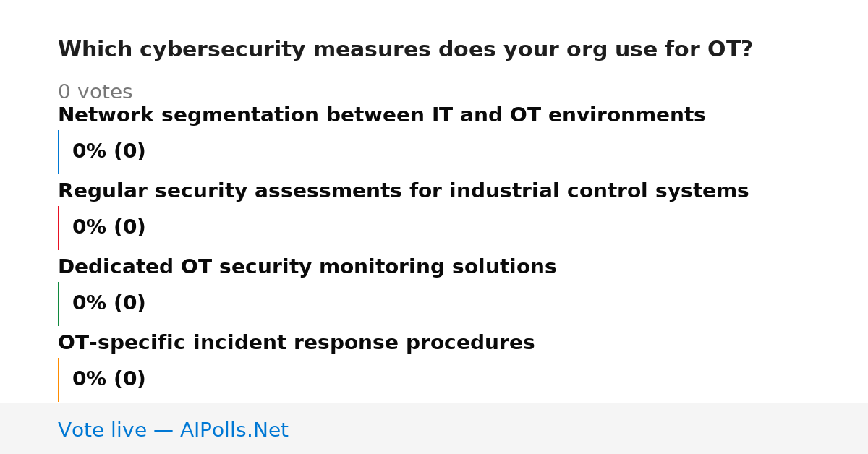
Task: Click the orange bar for incident response
Action: (59, 380)
